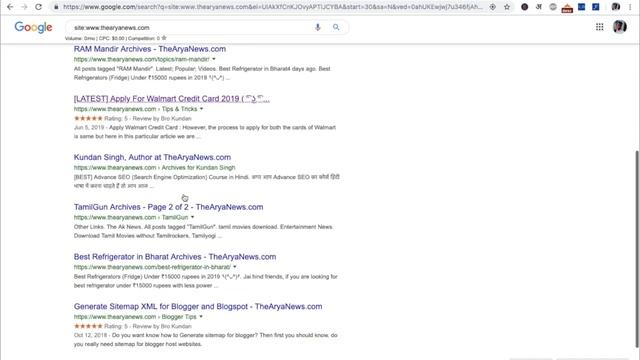Open the Google account avatar
Viewport: 640px width, 360px height.
coord(620,27)
